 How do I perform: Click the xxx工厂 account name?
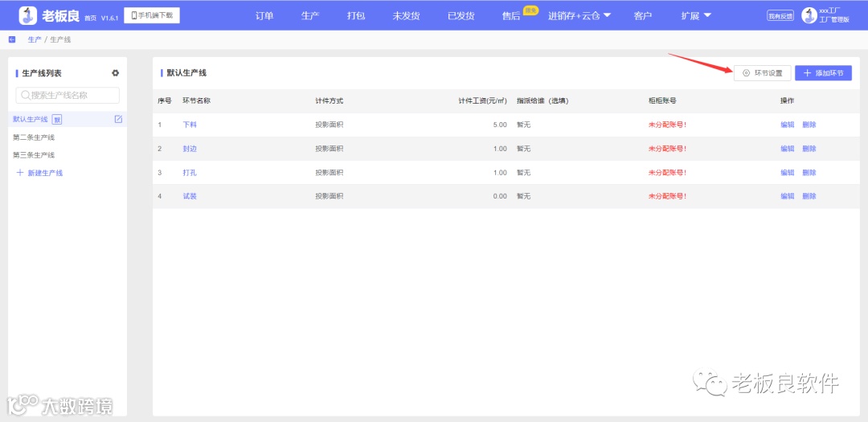click(x=829, y=11)
